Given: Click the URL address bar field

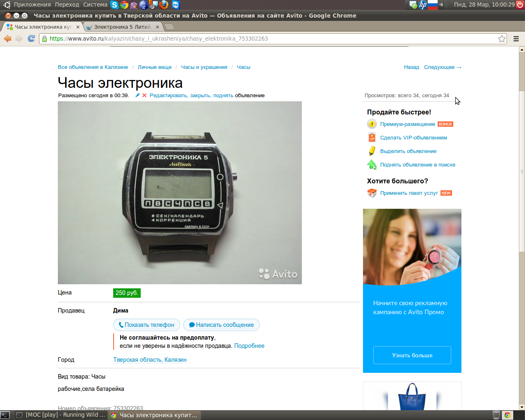Looking at the screenshot, I should (271, 39).
